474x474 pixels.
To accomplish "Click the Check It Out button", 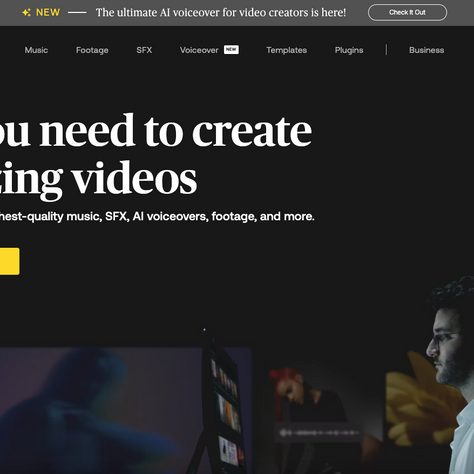I will [x=407, y=13].
